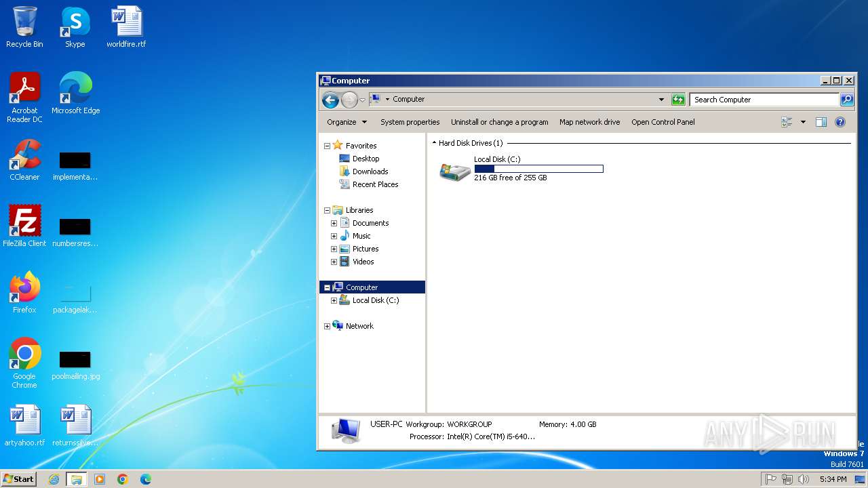The width and height of the screenshot is (868, 488).
Task: Open the recent pages dropdown arrow
Action: click(362, 100)
